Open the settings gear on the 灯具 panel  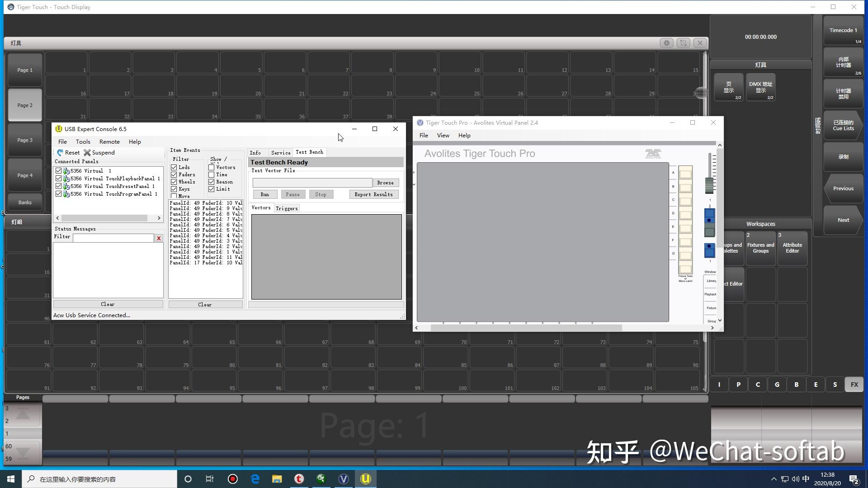tap(667, 43)
